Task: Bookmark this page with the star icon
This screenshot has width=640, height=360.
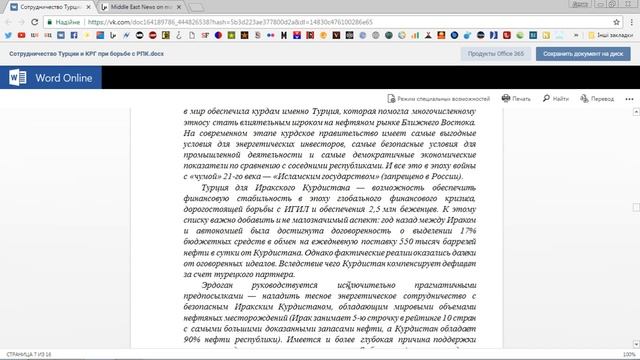Action: click(616, 22)
